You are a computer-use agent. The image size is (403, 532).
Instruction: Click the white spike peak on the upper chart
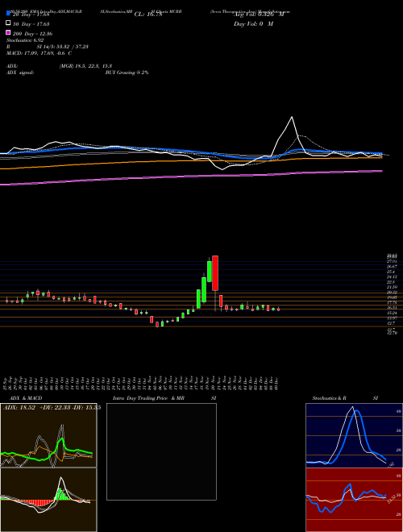(x=292, y=118)
